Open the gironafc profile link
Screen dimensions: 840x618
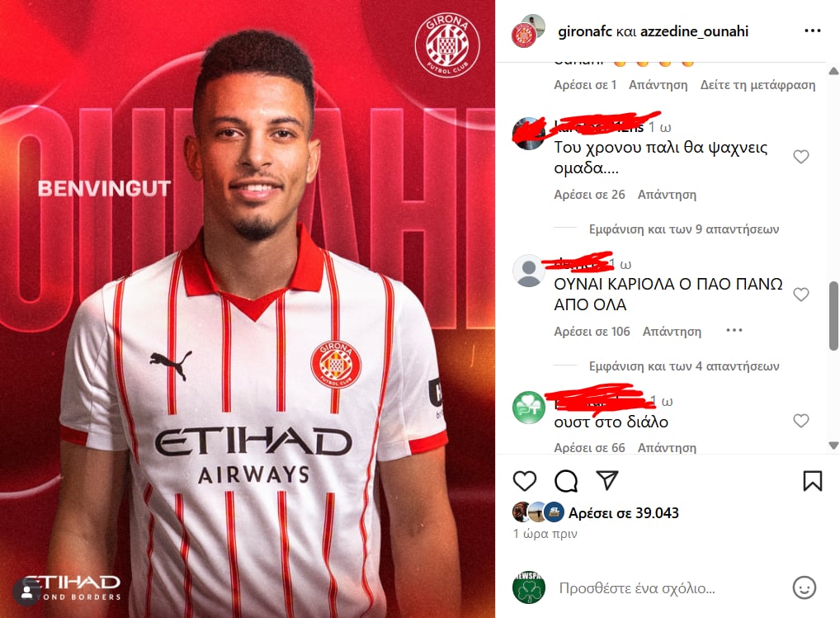coord(584,31)
